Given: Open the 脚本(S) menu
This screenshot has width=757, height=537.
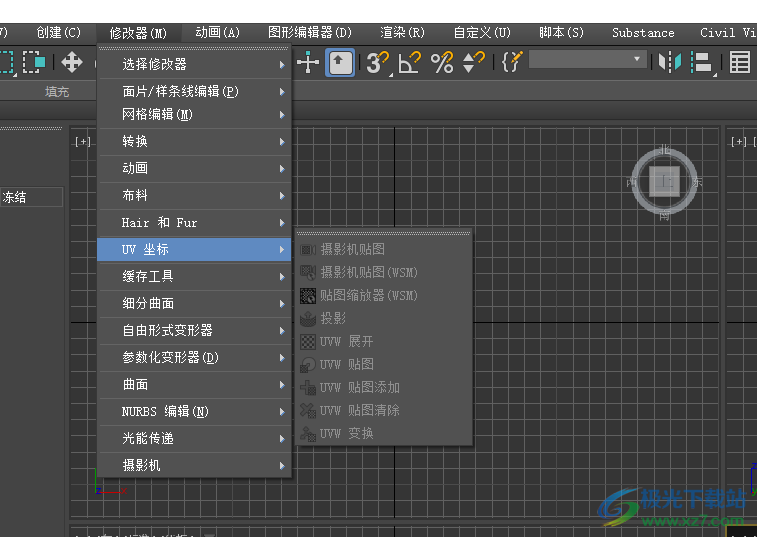Looking at the screenshot, I should [x=561, y=33].
